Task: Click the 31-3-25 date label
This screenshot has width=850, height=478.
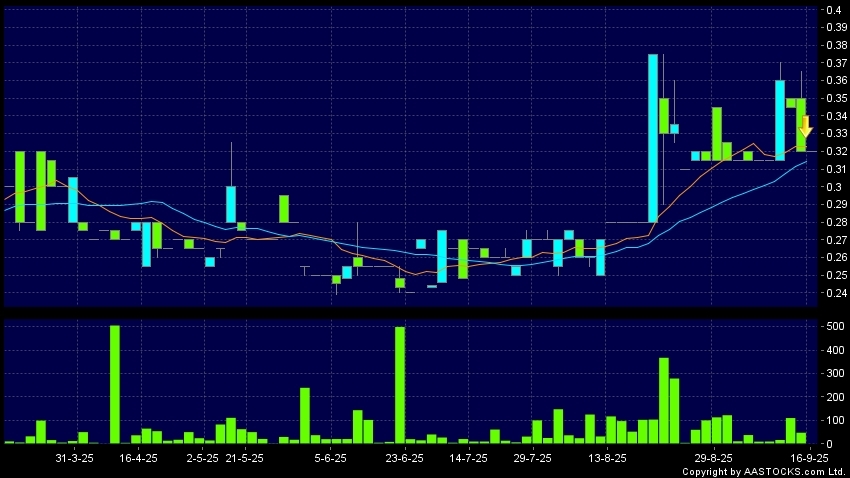Action: [74, 458]
